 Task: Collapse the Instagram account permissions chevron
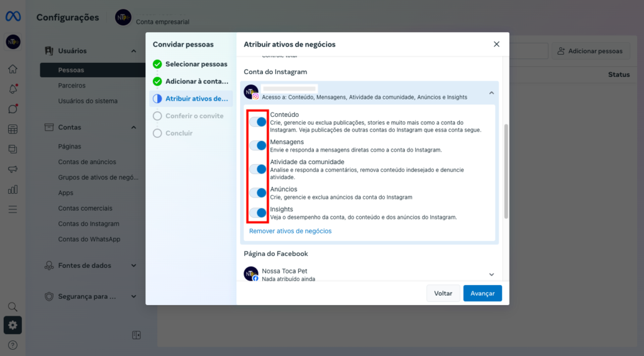492,93
